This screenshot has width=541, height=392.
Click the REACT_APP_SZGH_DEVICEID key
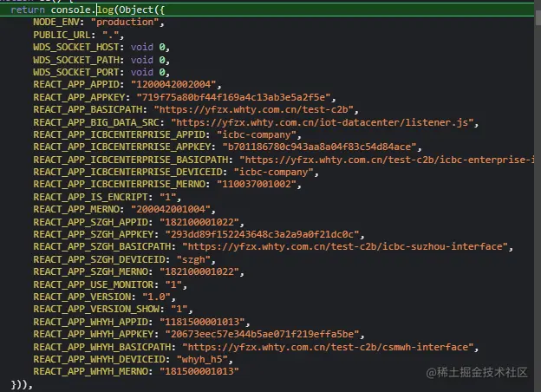coord(99,259)
